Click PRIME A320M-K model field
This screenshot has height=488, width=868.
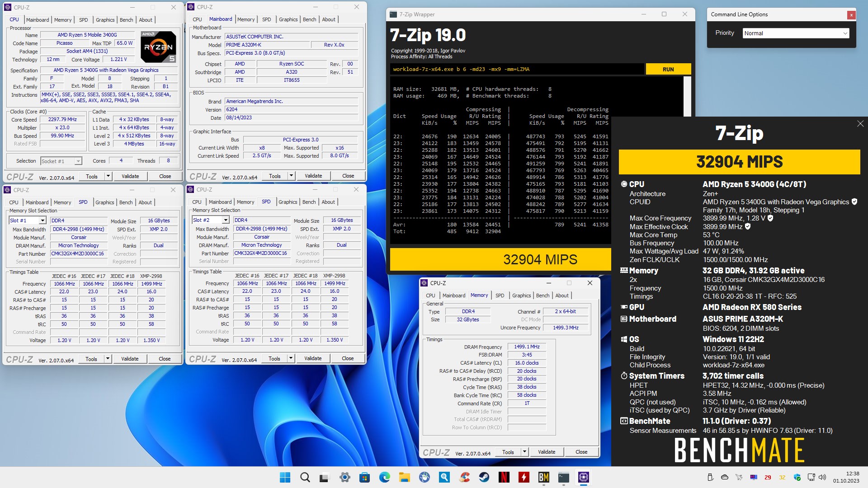click(x=267, y=45)
